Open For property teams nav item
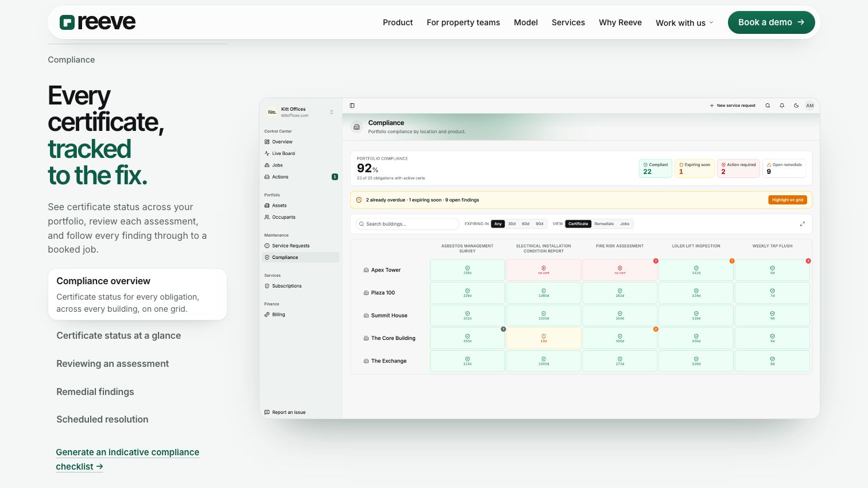Screen dimensions: 868x488 coord(463,22)
